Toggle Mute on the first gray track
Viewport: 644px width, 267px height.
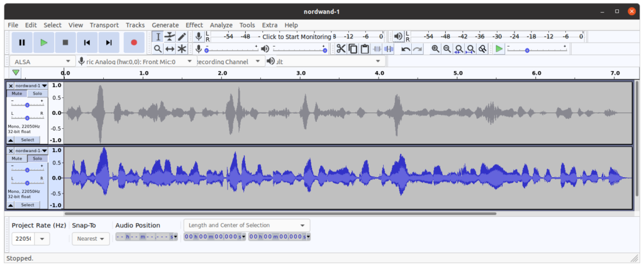(x=17, y=94)
